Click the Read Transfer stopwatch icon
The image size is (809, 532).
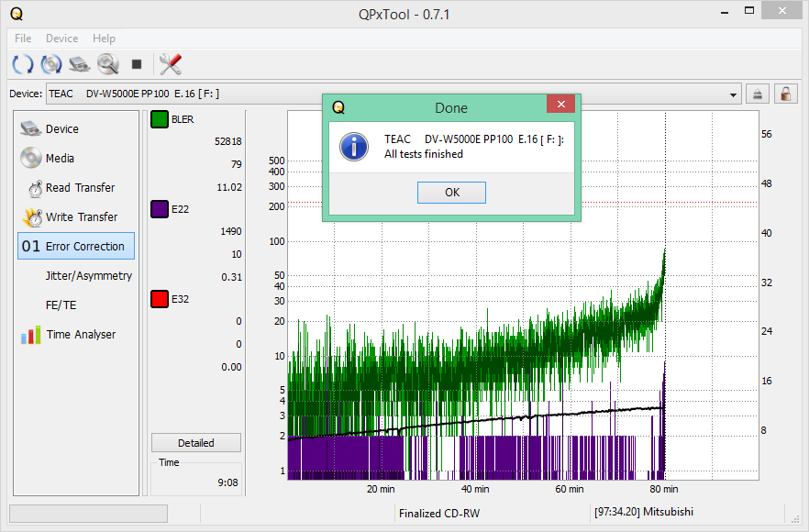pos(35,188)
